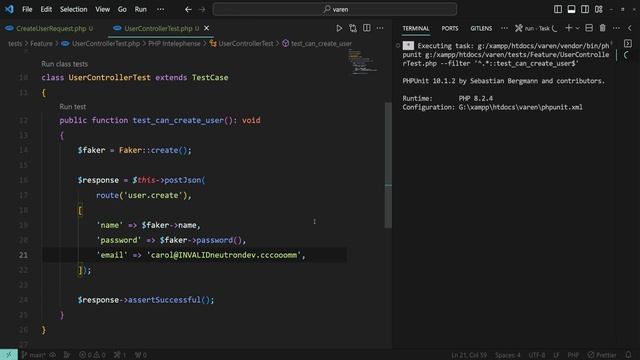Image resolution: width=640 pixels, height=360 pixels.
Task: Open the Run menu
Action: [140, 9]
